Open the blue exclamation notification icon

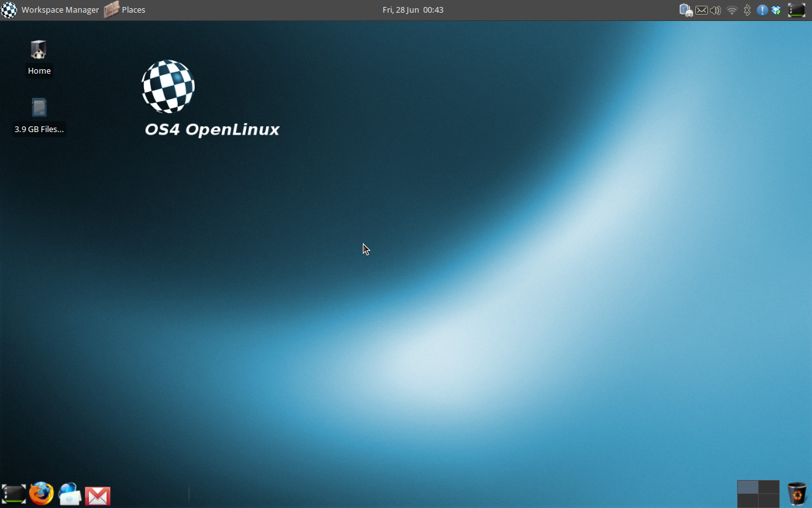(763, 10)
